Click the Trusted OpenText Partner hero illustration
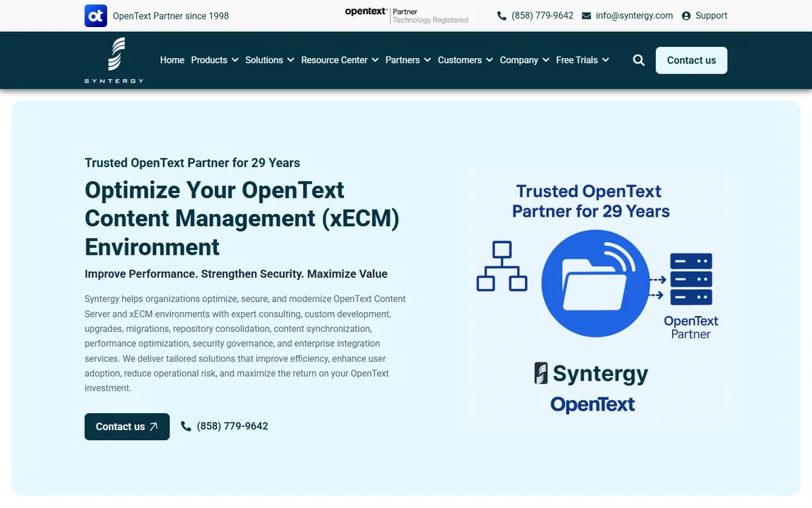Image resolution: width=812 pixels, height=508 pixels. [598, 298]
